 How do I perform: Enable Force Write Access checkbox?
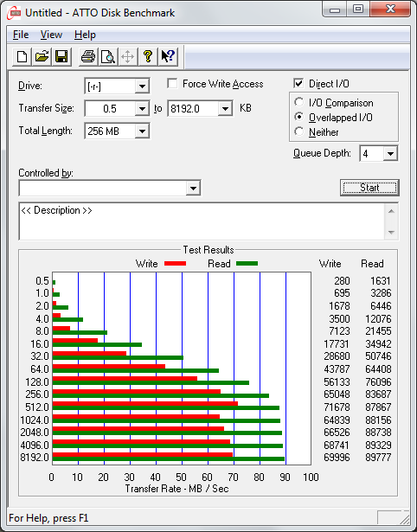tap(172, 83)
